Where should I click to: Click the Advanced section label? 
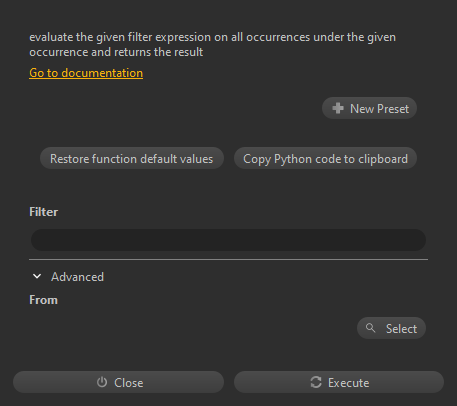point(77,277)
